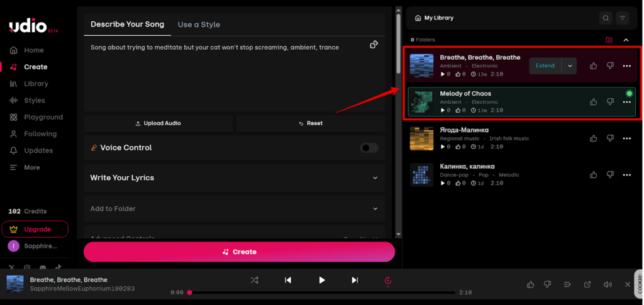Collapse the Folders section chevron
Screen dimensions: 644x305
point(626,40)
